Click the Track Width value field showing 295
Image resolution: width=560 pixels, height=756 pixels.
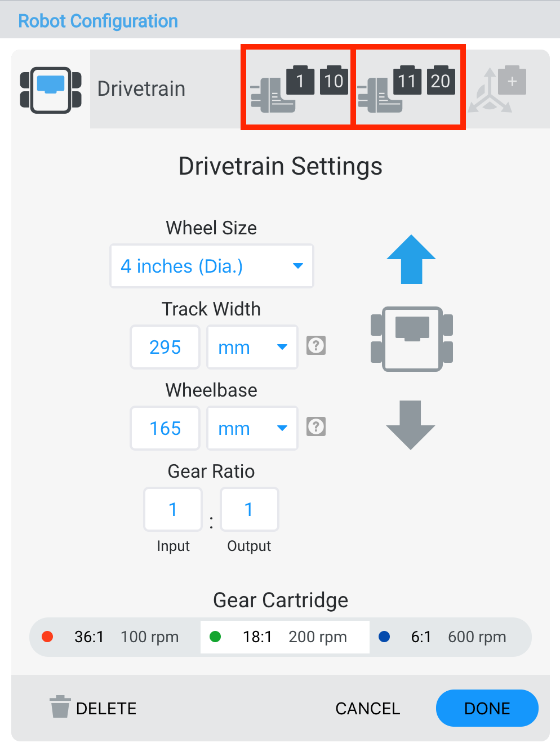165,347
